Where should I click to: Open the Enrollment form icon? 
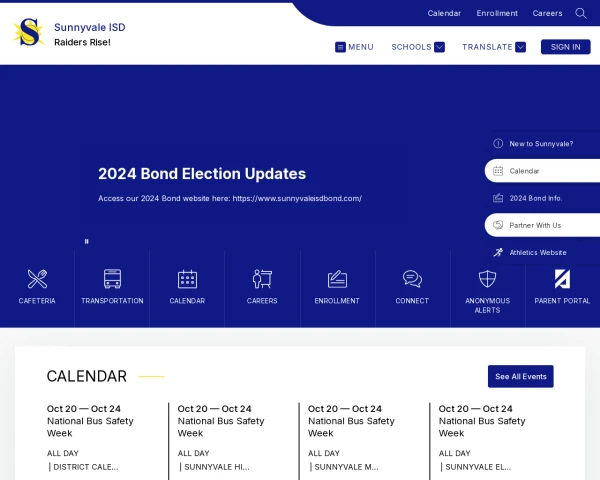pos(337,279)
